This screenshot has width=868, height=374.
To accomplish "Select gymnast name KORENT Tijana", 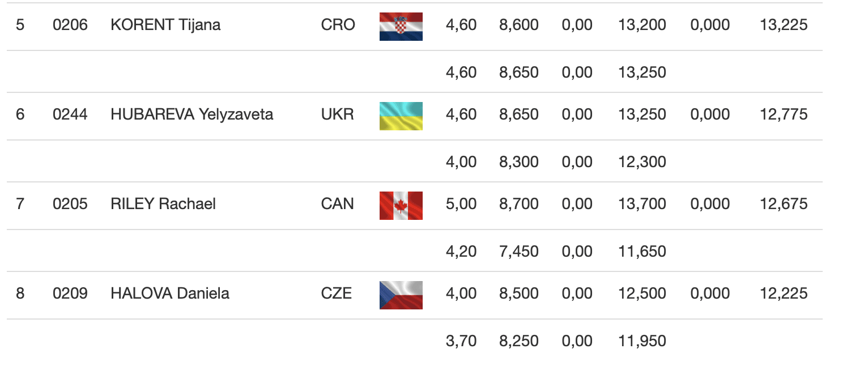I will click(x=165, y=25).
